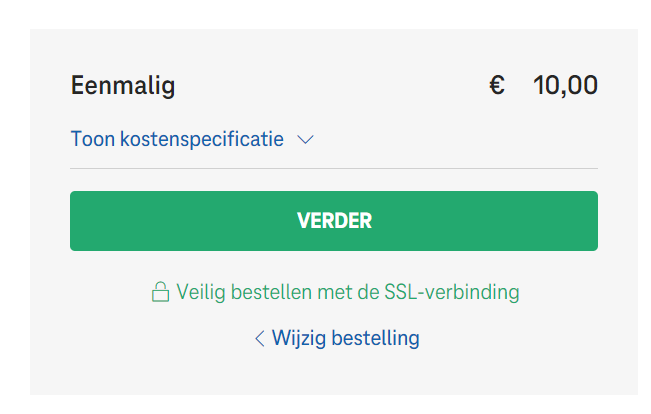The height and width of the screenshot is (414, 651).
Task: Click the empty grey area below Wijzig bestelling
Action: pos(334,373)
